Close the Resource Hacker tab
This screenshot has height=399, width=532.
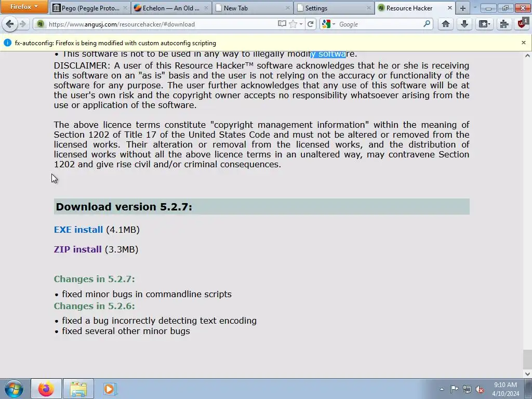[449, 8]
